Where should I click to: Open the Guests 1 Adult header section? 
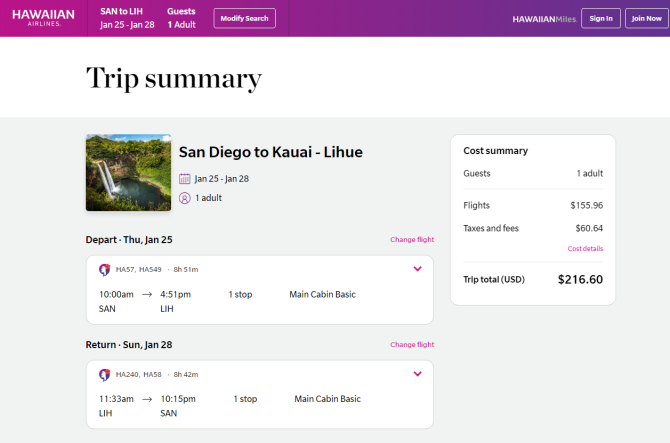click(182, 18)
